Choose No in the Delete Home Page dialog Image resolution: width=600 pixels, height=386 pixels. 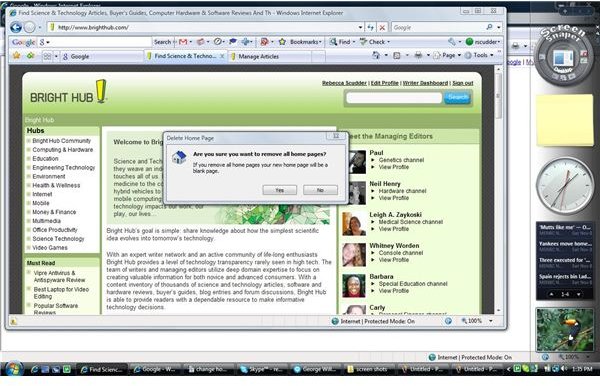320,190
